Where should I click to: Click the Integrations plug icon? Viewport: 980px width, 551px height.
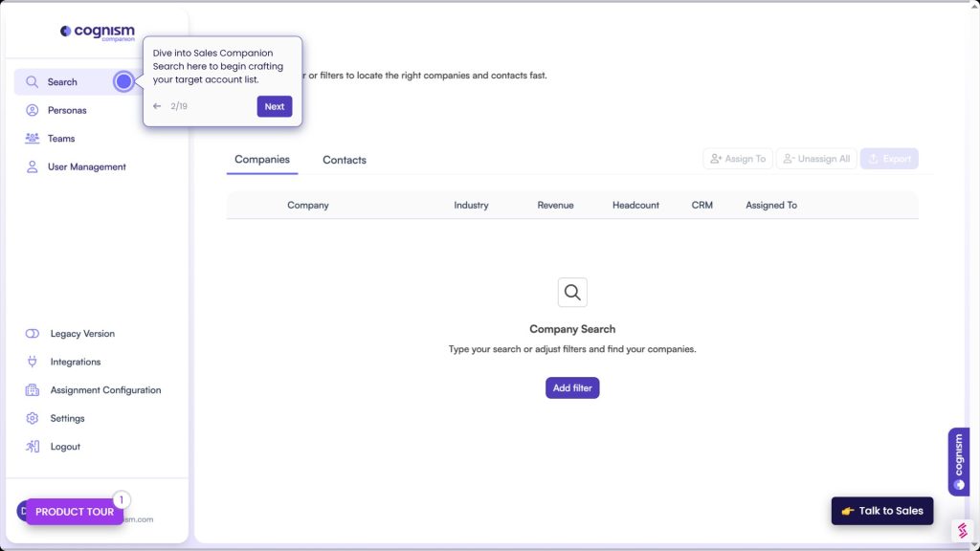[30, 362]
